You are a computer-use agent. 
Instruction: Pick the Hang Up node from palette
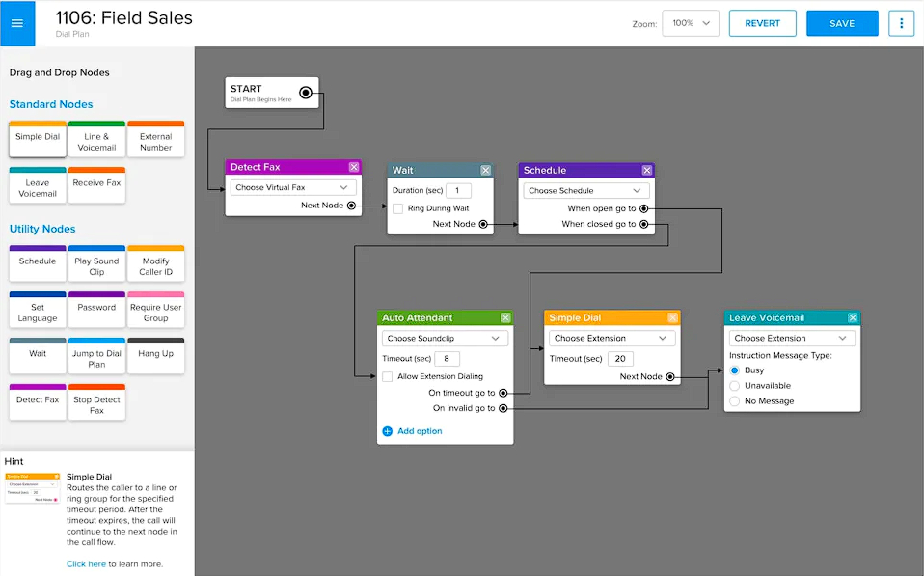pos(155,354)
